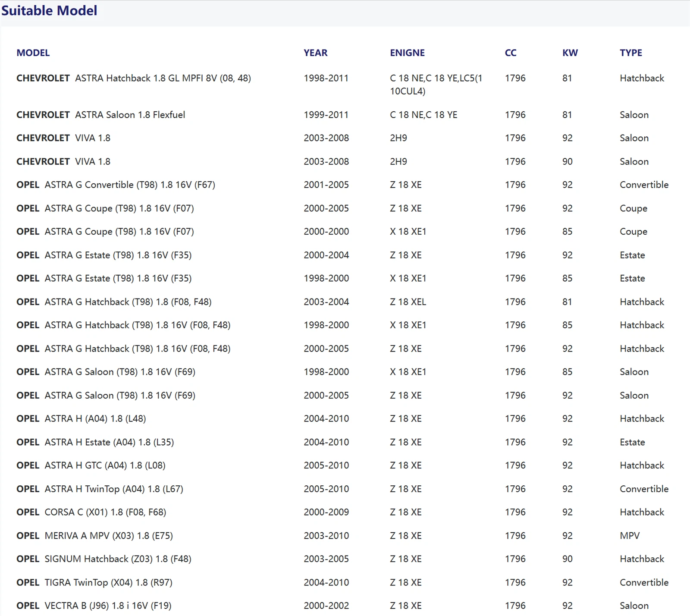Screen dimensions: 690x616
Task: Click the 90 KW value of SIGNUM
Action: click(x=567, y=559)
